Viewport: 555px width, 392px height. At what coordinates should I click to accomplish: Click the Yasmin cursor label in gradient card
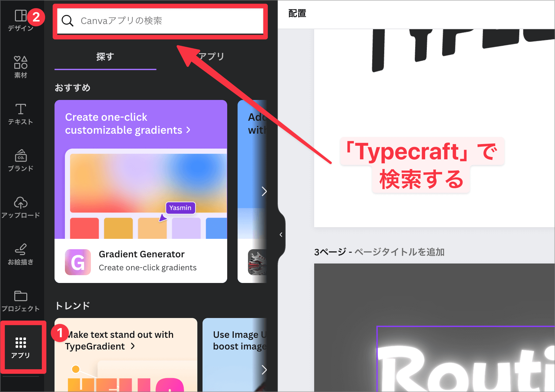point(180,208)
